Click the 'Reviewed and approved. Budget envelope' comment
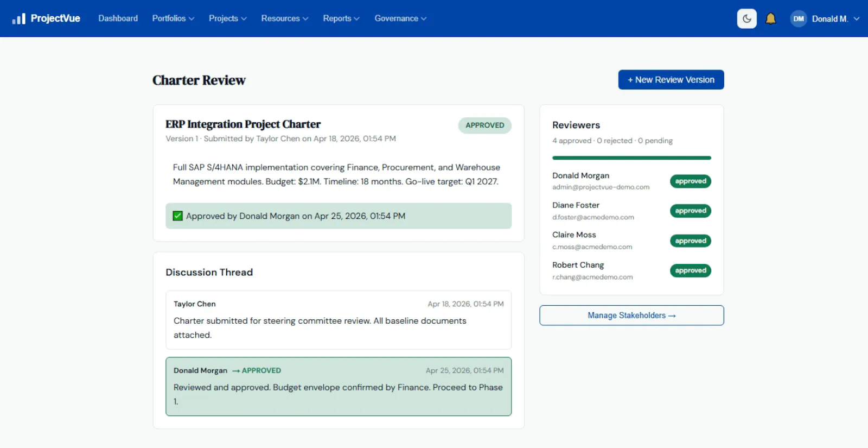Image resolution: width=868 pixels, height=448 pixels. [x=338, y=394]
